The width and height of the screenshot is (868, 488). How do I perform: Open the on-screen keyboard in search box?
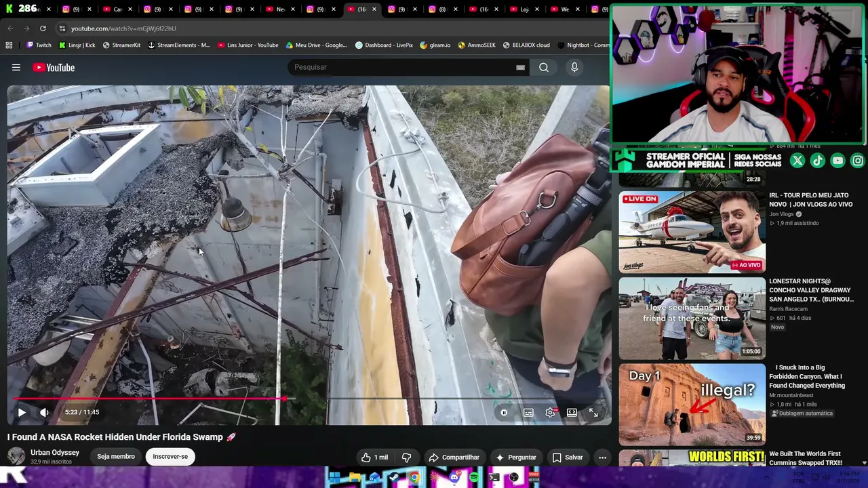click(520, 67)
